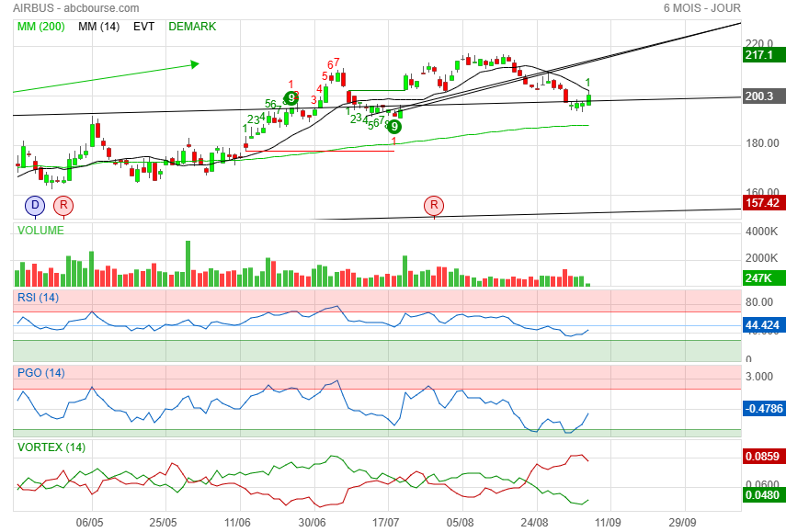This screenshot has height=532, width=786.
Task: Select the PGO (14) panel label
Action: click(41, 373)
